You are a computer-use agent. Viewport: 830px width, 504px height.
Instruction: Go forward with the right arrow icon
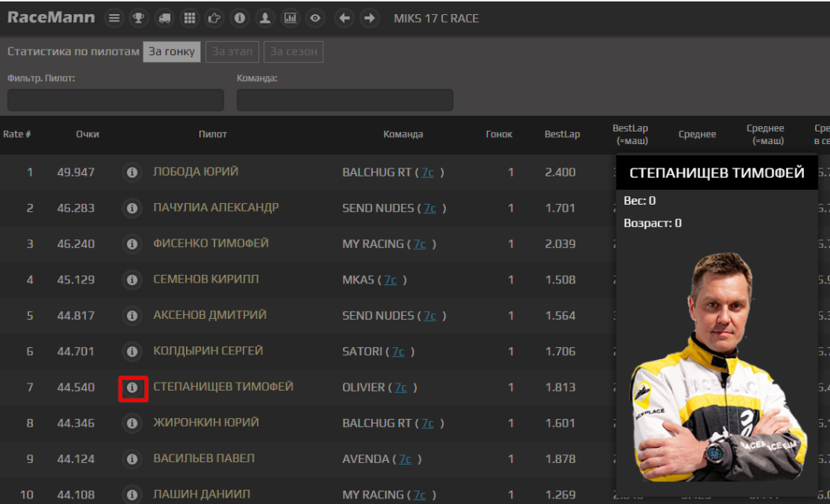point(370,19)
